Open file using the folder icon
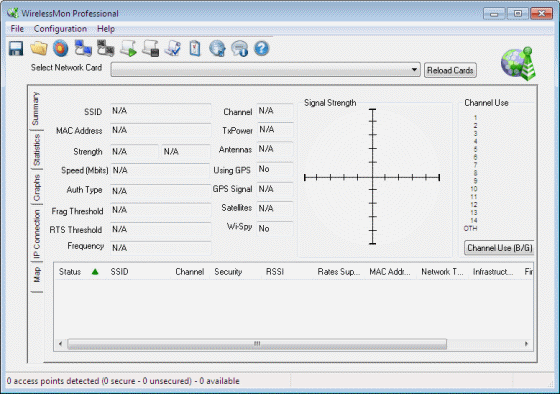 pos(39,49)
